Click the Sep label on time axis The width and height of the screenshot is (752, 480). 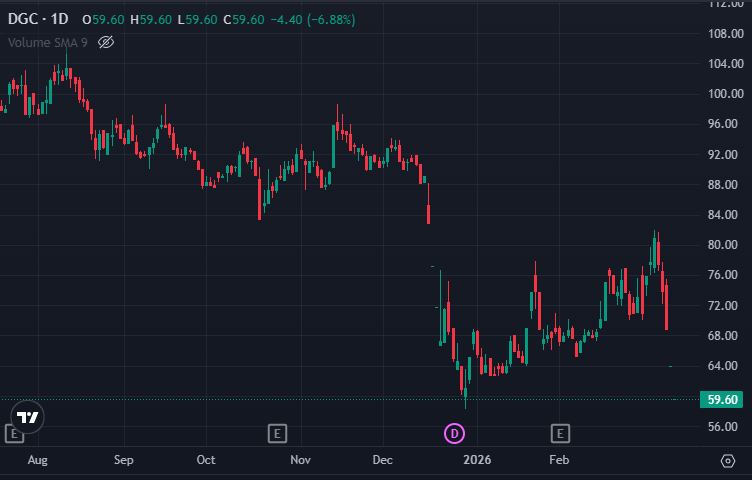(124, 460)
